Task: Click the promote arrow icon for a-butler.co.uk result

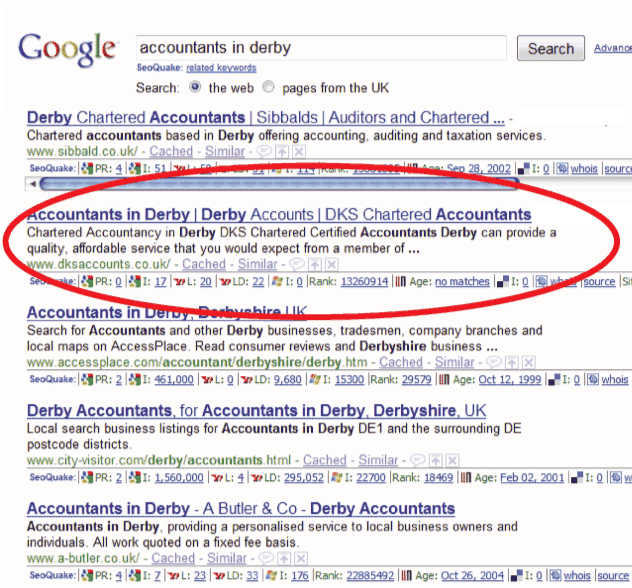Action: 284,558
